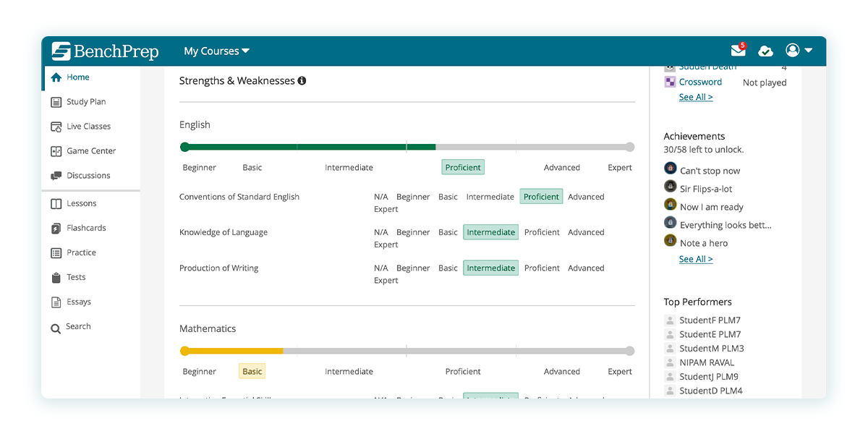Viewport: 868px width, 434px height.
Task: Click the Flashcards sidebar icon
Action: (x=56, y=229)
